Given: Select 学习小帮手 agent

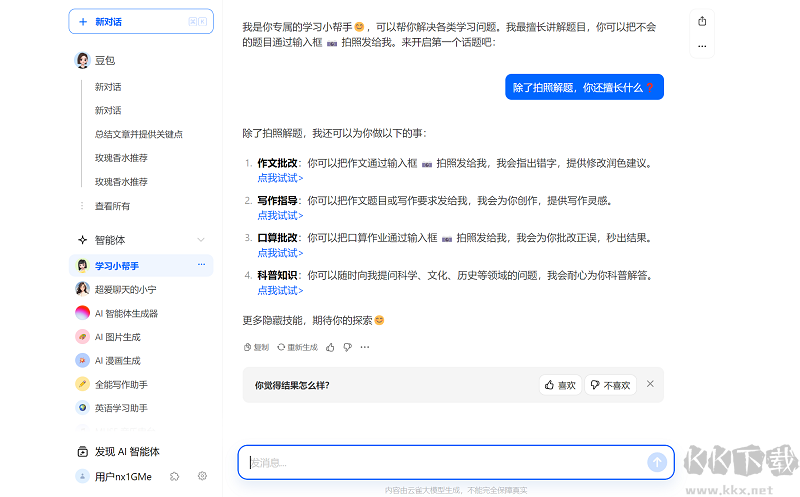Looking at the screenshot, I should coord(141,265).
